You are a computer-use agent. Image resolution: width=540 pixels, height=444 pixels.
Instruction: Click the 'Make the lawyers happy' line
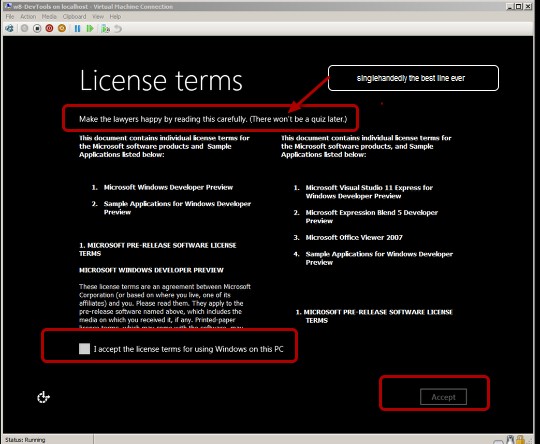(213, 119)
